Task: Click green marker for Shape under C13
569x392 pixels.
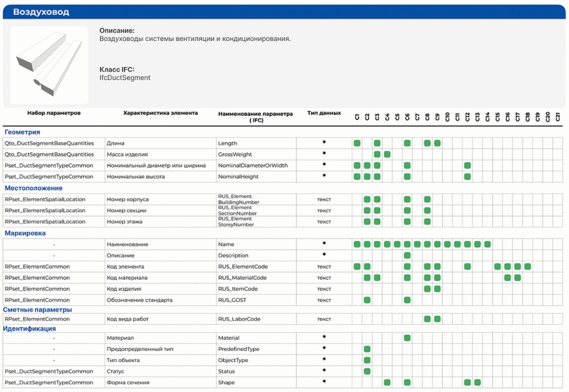Action: pyautogui.click(x=478, y=382)
